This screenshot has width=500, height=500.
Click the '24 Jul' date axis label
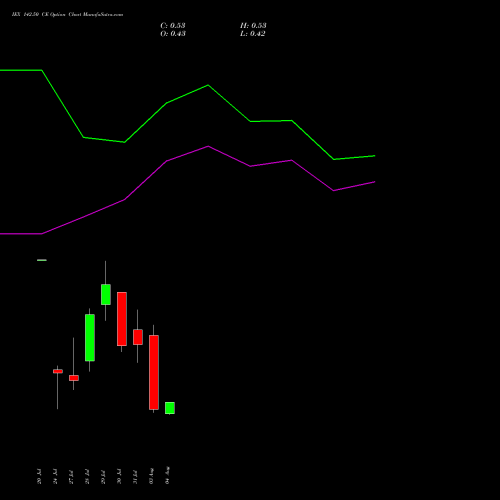(55, 477)
